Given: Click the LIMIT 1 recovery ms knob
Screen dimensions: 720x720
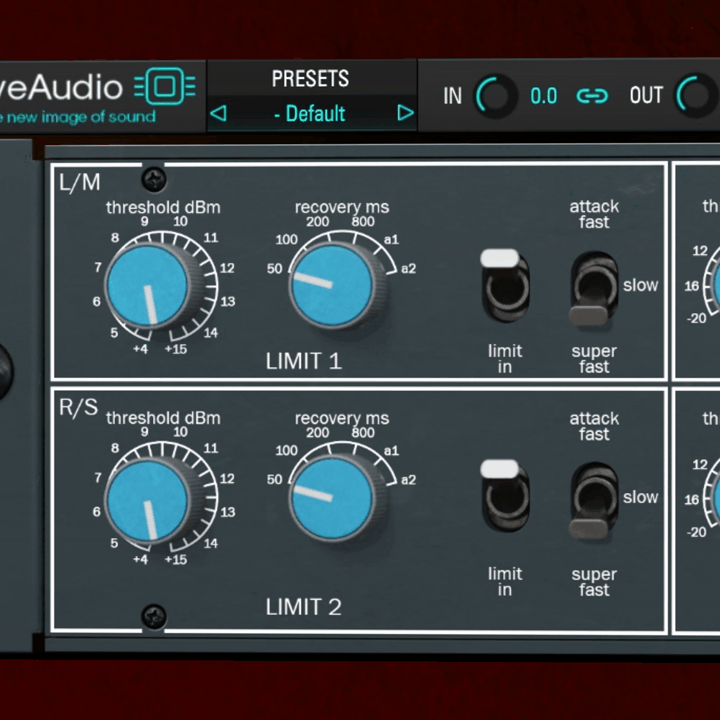Looking at the screenshot, I should (x=331, y=283).
